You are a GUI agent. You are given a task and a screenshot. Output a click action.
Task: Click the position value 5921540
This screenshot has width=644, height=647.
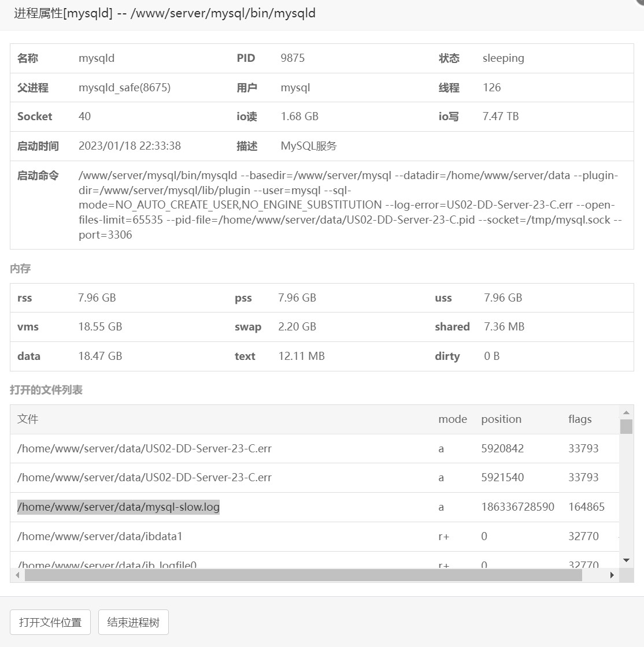502,477
